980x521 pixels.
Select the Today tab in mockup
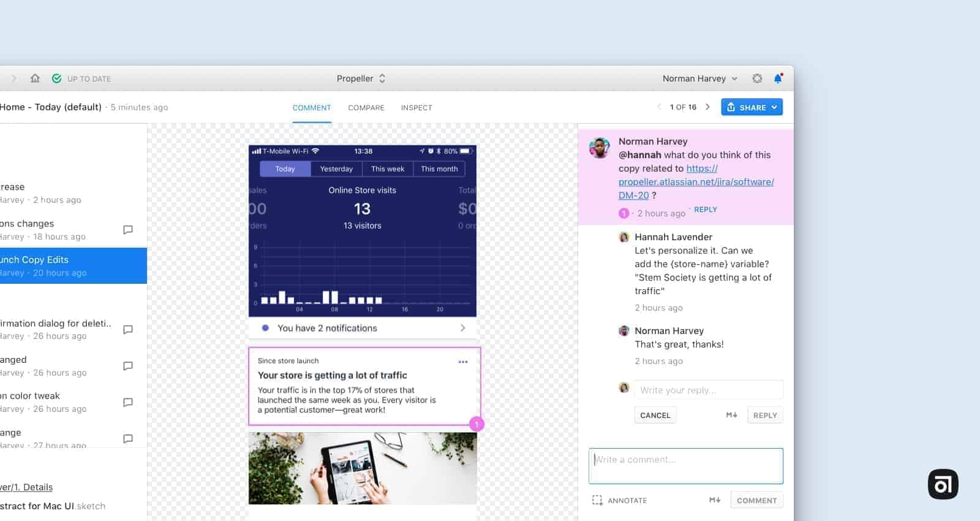tap(285, 169)
